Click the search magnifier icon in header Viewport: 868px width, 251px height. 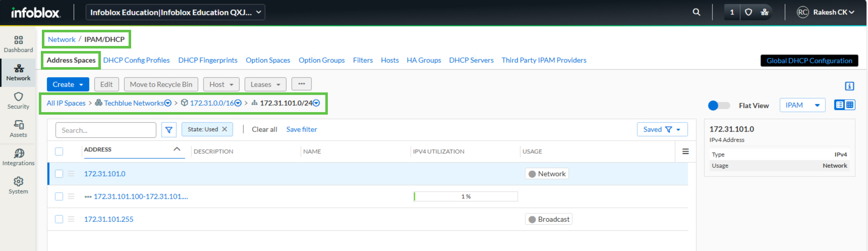tap(696, 12)
